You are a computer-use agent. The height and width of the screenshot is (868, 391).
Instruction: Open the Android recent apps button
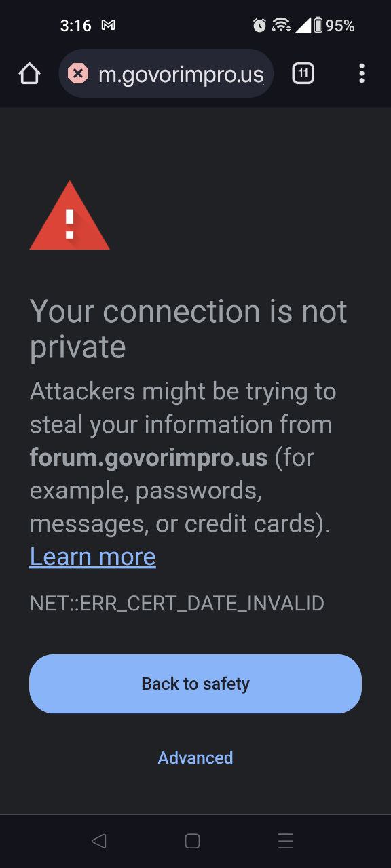286,841
